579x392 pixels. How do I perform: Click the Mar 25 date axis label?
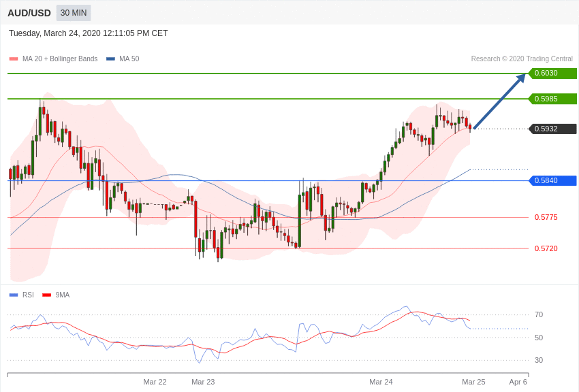click(473, 382)
